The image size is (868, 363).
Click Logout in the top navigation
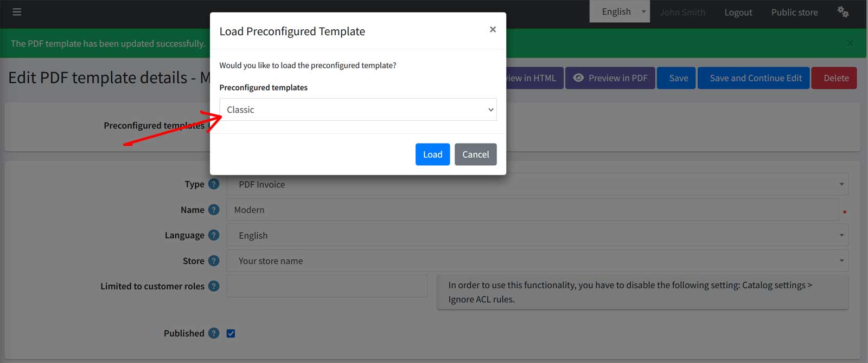[x=738, y=12]
